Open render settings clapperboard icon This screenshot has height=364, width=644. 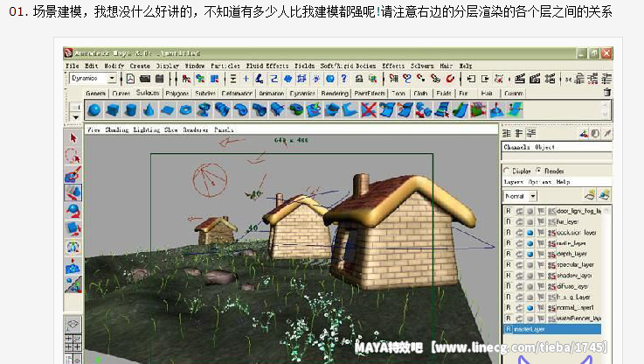pos(550,78)
